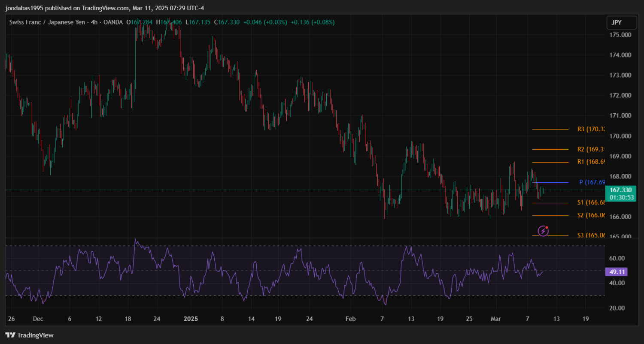The width and height of the screenshot is (644, 344).
Task: Click the purple lightning event icon
Action: [544, 231]
